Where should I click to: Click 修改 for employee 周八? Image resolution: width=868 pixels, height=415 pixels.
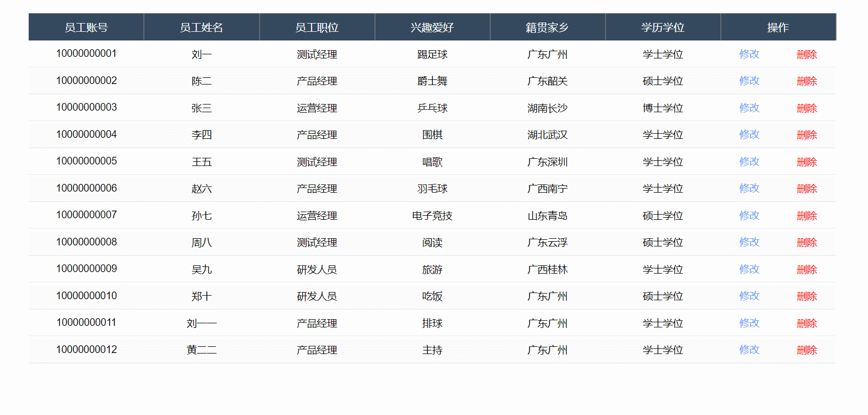point(749,242)
